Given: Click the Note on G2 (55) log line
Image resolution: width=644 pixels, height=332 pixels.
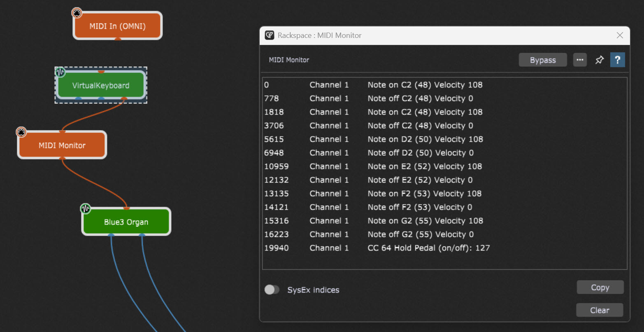Looking at the screenshot, I should coord(425,221).
